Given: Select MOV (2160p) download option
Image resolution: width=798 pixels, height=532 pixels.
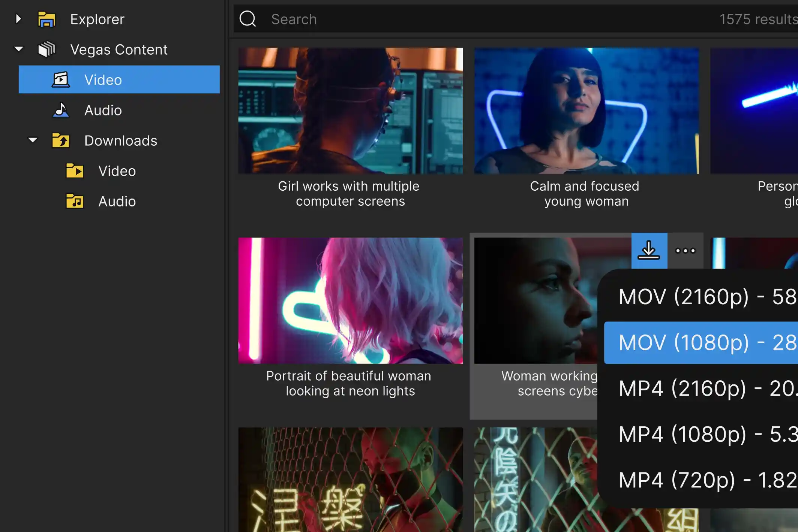Looking at the screenshot, I should tap(701, 297).
